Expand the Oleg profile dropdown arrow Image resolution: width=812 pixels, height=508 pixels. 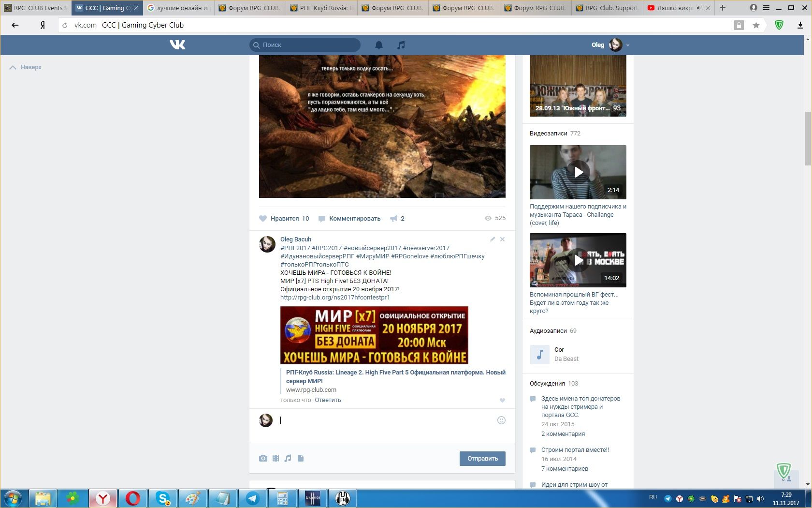628,45
